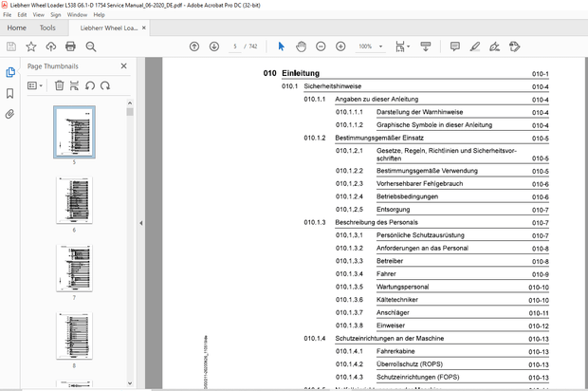Select the Liebherr Wheel Loader document tab
Viewport: 588px width, 391px height.
coord(109,28)
